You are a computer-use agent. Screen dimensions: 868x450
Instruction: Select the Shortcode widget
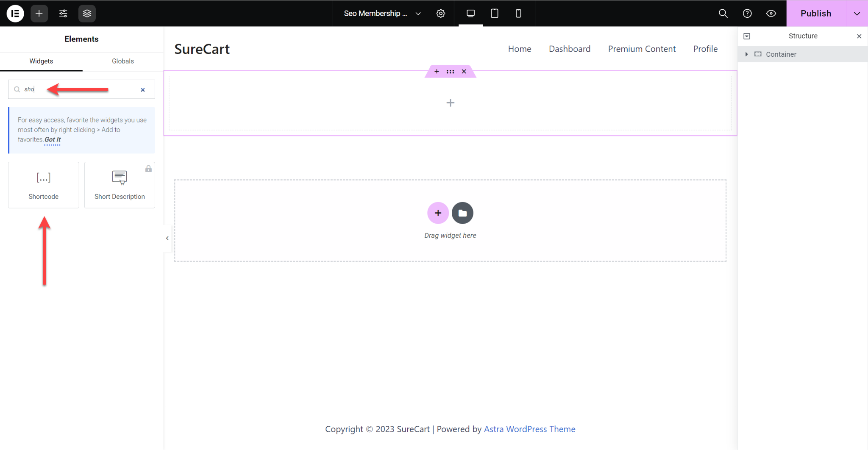[43, 185]
